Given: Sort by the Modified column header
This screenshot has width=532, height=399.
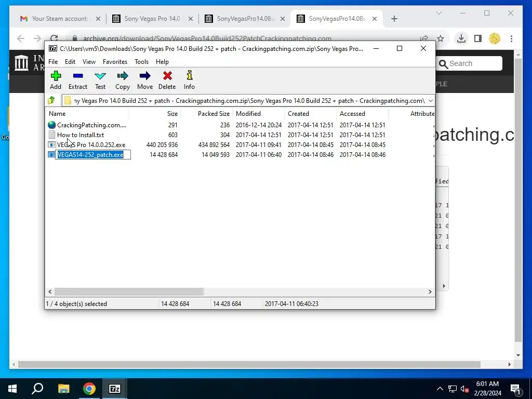Looking at the screenshot, I should coord(259,114).
